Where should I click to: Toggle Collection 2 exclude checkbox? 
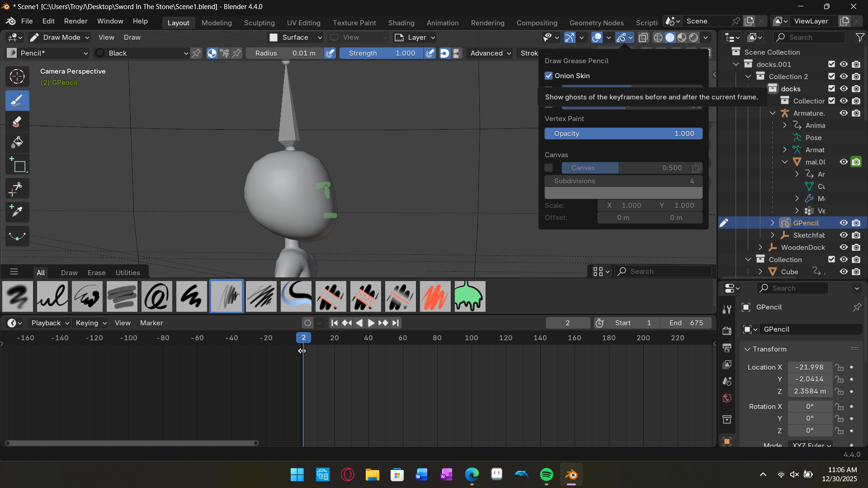(x=831, y=77)
